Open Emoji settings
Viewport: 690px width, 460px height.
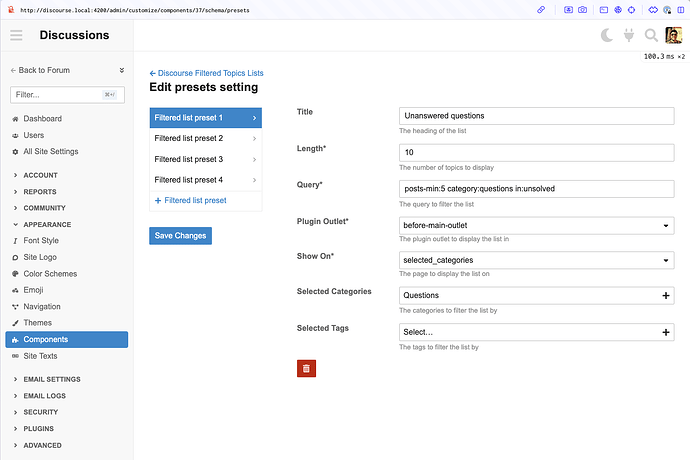(33, 290)
